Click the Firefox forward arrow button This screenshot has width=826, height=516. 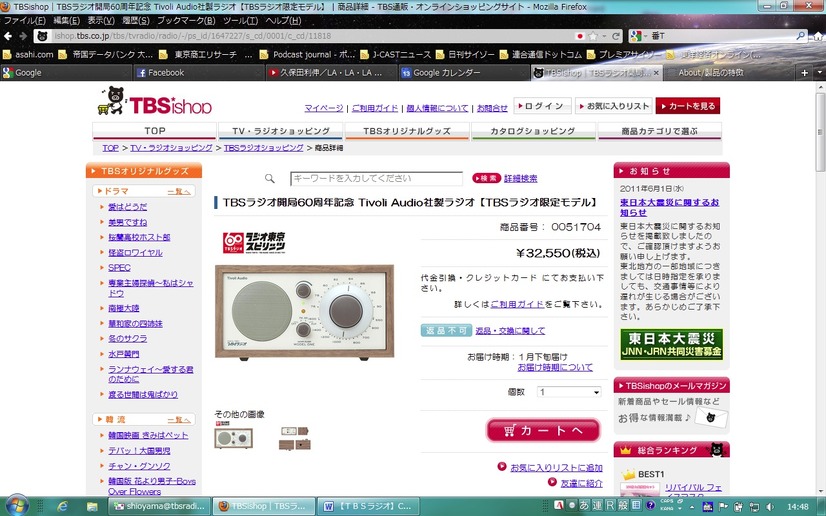point(23,36)
